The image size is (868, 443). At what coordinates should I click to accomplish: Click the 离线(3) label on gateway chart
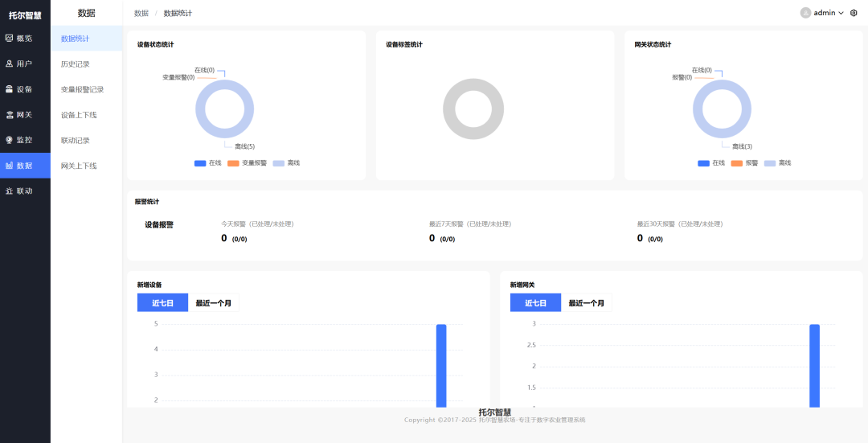click(x=743, y=147)
